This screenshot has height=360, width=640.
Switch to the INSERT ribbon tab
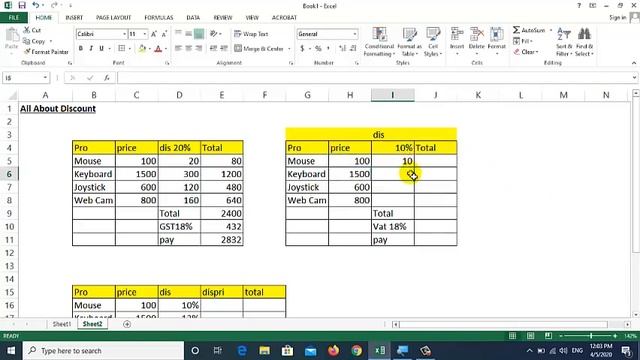click(x=74, y=18)
